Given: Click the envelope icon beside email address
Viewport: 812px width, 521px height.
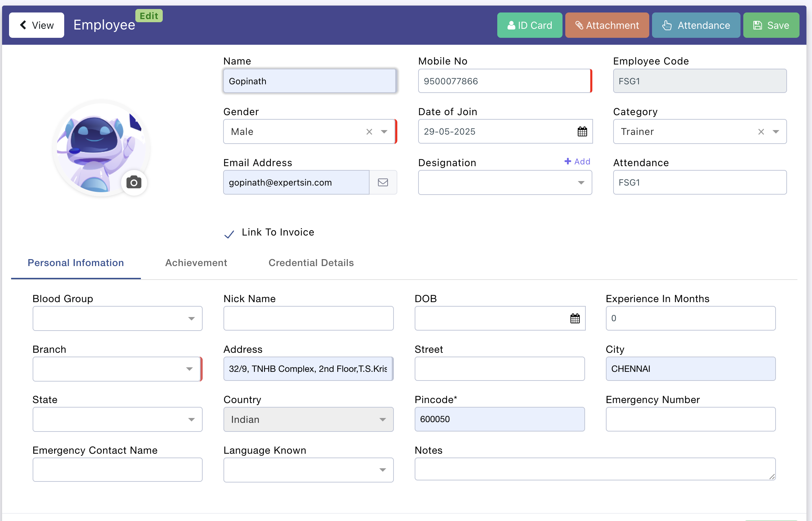Looking at the screenshot, I should pos(383,182).
